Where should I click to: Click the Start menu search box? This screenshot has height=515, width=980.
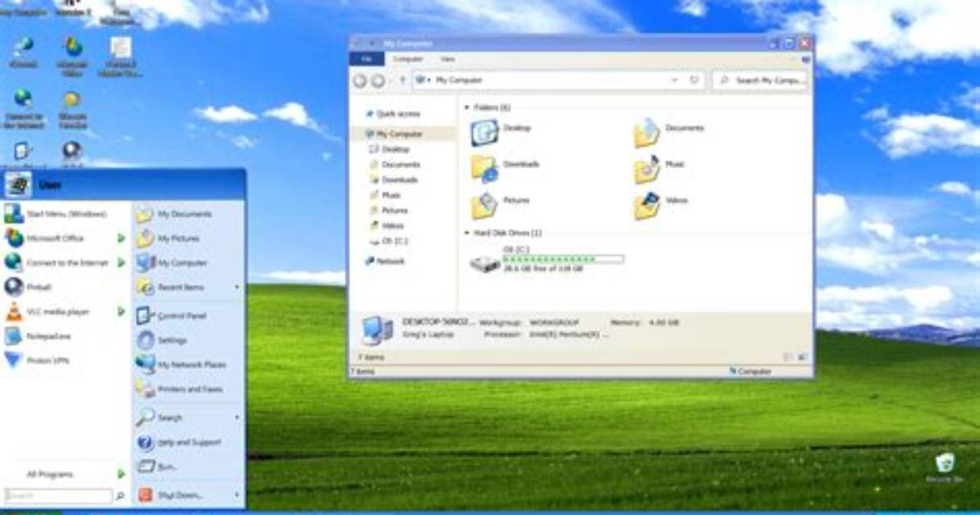coord(58,495)
